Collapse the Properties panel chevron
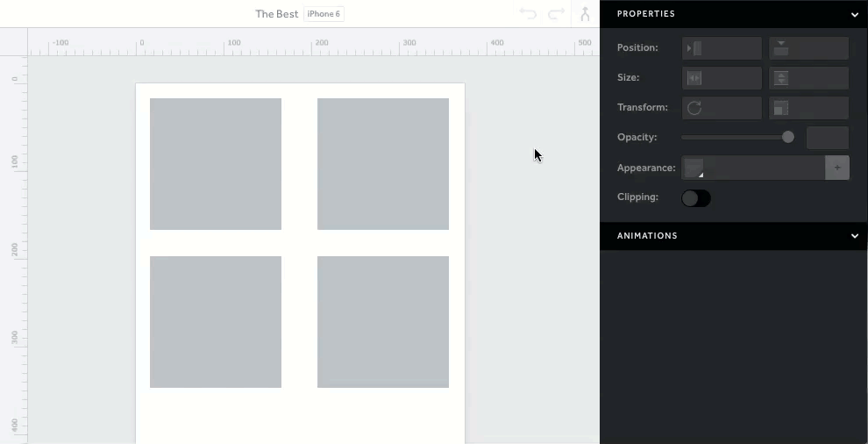 [x=855, y=14]
